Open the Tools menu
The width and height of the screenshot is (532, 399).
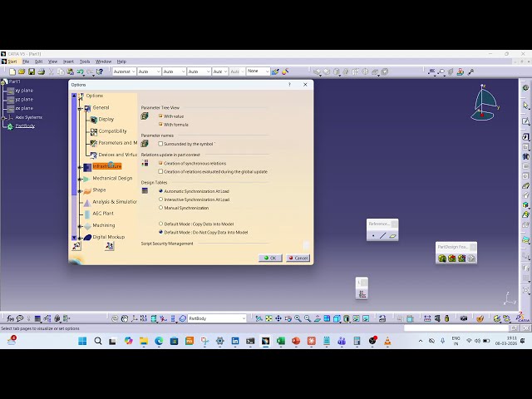tap(85, 62)
